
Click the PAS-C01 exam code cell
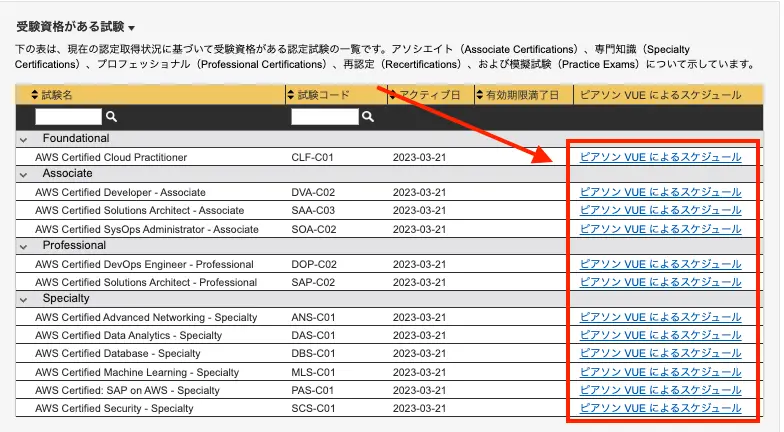312,390
